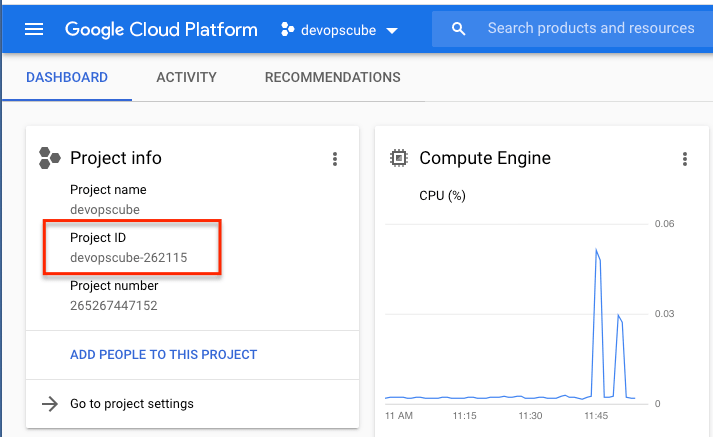Click the 11:15 time axis label

click(464, 416)
